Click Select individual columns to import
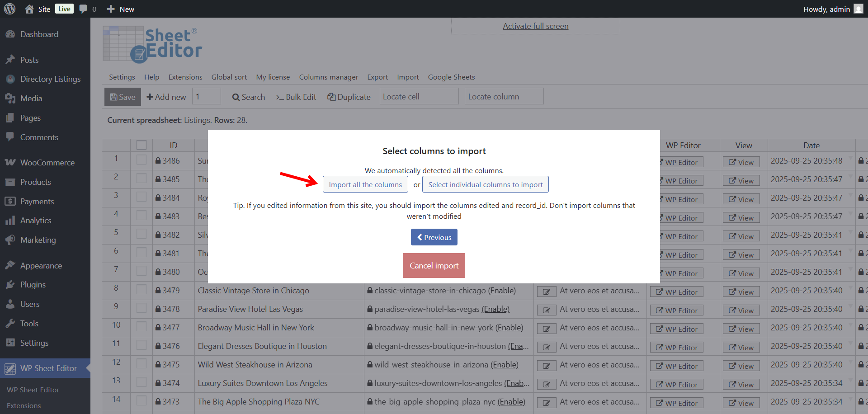 coord(486,184)
